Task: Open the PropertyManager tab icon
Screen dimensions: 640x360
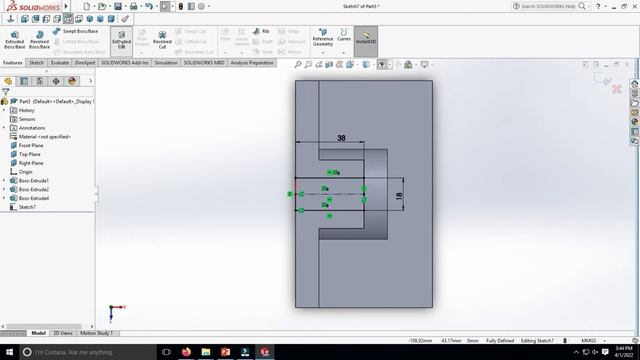Action: click(x=24, y=81)
